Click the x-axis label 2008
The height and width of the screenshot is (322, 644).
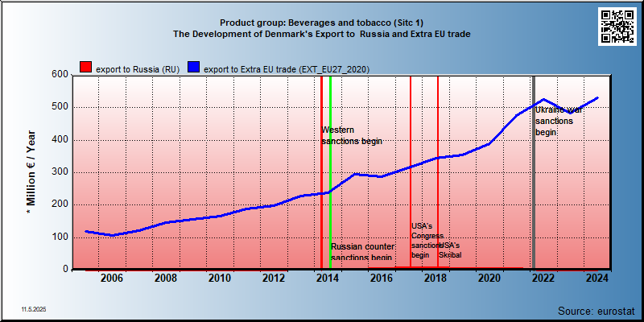pyautogui.click(x=166, y=278)
